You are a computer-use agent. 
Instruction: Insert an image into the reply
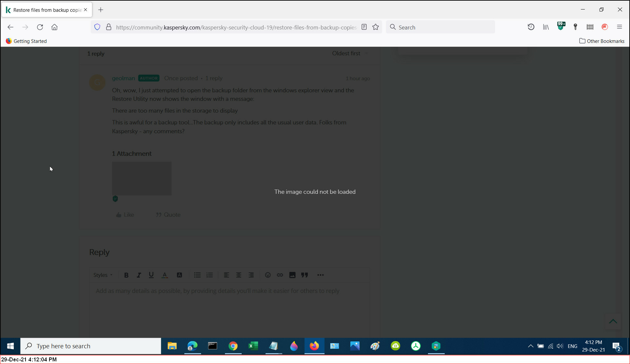(292, 275)
